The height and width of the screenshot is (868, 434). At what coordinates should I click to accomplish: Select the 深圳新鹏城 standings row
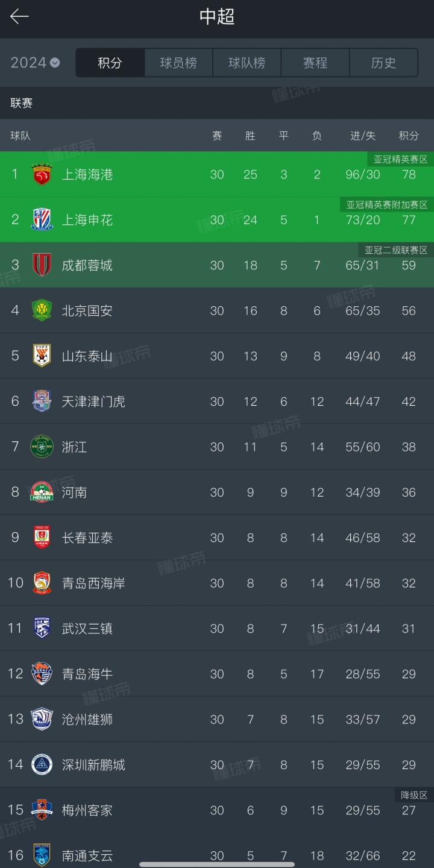pos(217,765)
